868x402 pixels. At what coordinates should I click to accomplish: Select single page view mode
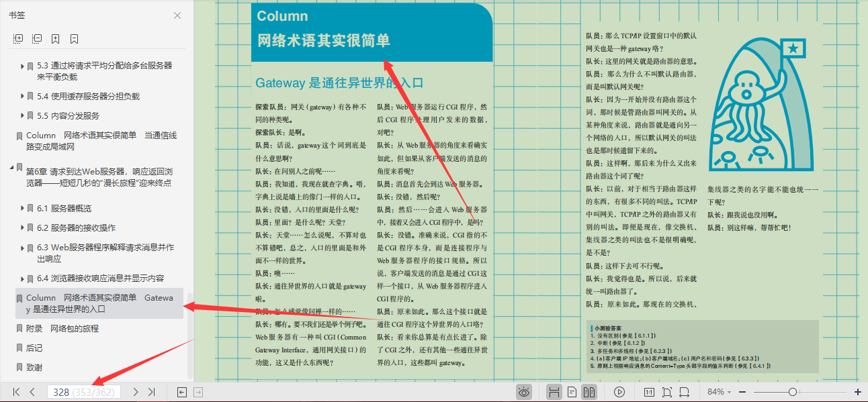coord(571,391)
